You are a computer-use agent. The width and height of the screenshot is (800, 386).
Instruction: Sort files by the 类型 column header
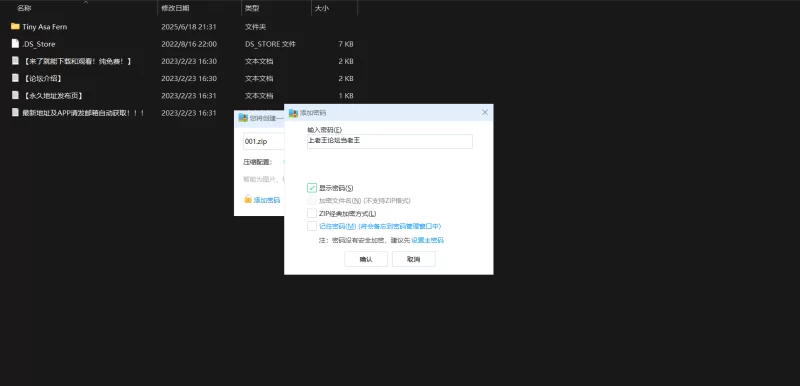[x=252, y=8]
